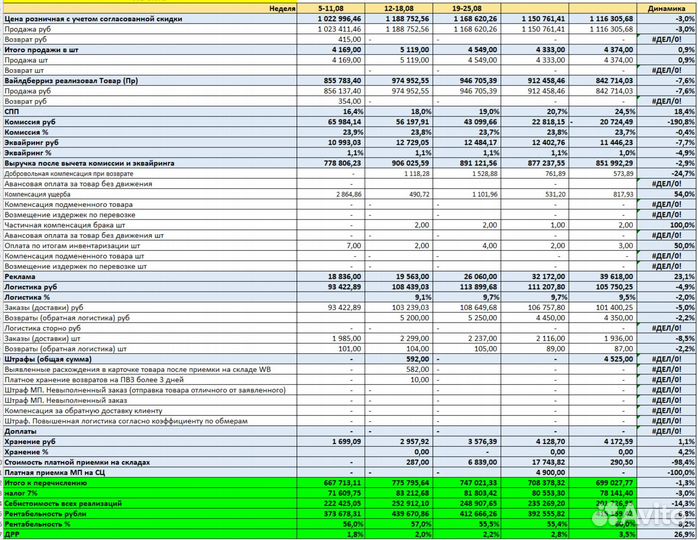Select the "12-18,08" week column header

pyautogui.click(x=400, y=7)
